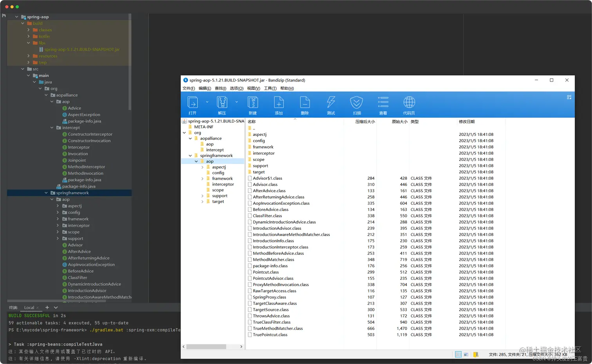Click the red macOS close window dot

pyautogui.click(x=7, y=7)
